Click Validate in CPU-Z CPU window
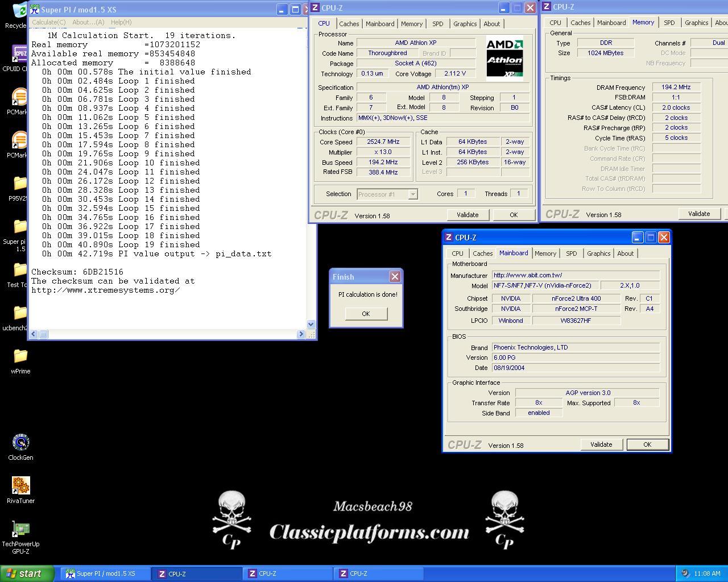 click(x=468, y=215)
